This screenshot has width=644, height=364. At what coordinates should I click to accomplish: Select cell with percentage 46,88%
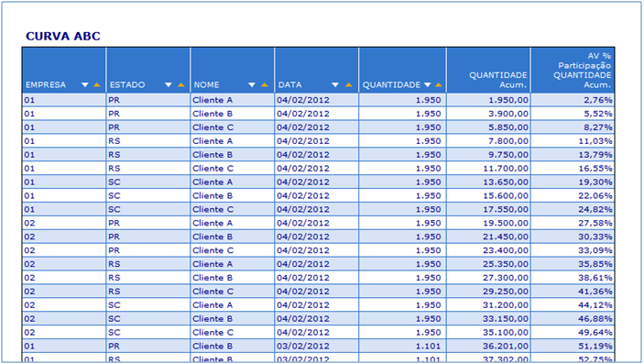click(x=573, y=318)
